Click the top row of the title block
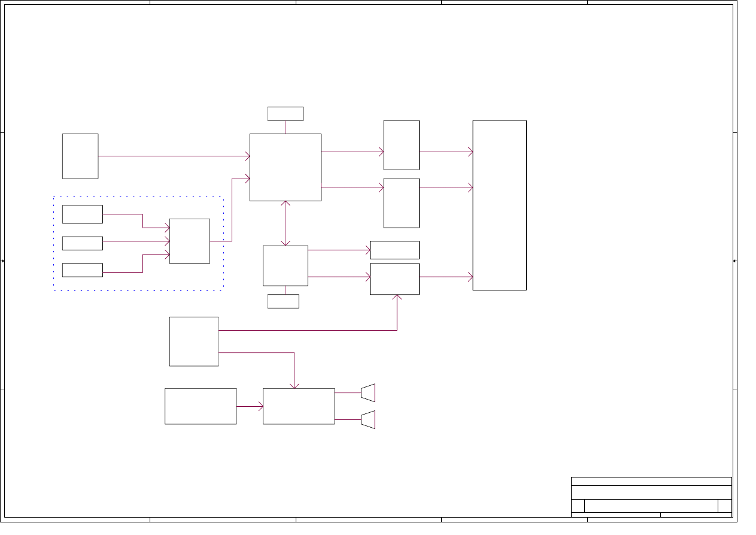Screen dimensions: 756x535 coord(651,481)
